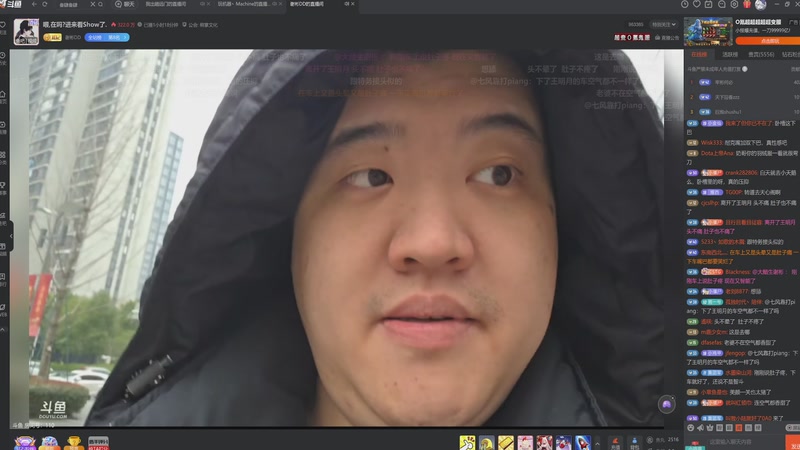
Task: Send the yellow gift in the gift bar
Action: [x=467, y=442]
